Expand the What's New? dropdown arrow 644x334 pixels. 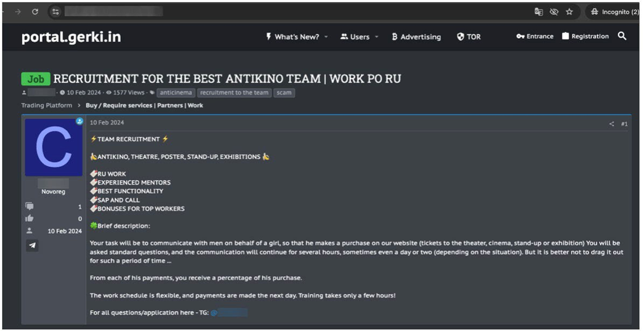(326, 36)
